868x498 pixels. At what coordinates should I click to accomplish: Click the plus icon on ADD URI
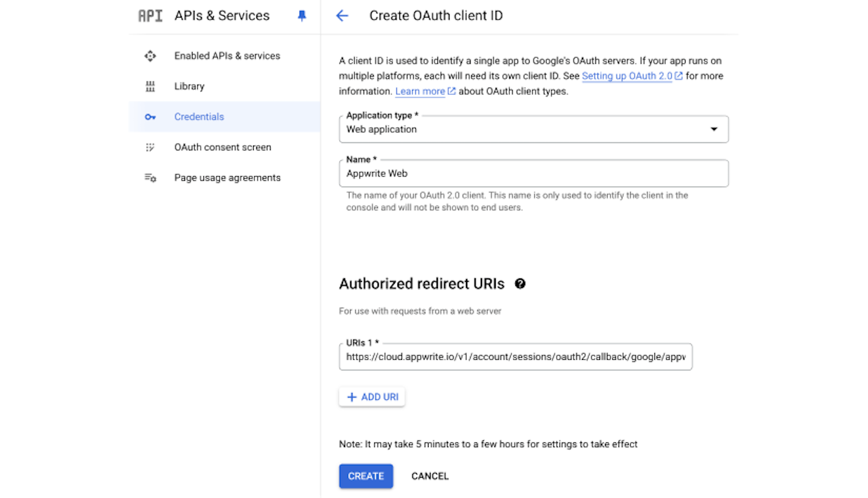pos(351,397)
